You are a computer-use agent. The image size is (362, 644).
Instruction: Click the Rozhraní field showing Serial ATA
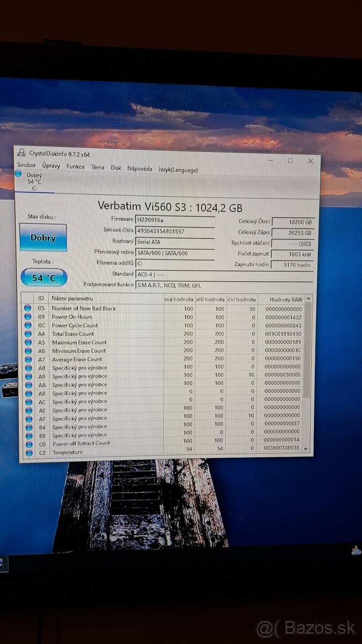[x=175, y=242]
